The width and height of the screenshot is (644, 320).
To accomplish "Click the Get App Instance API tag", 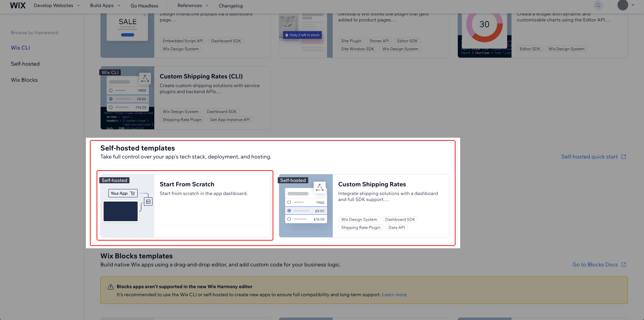I will click(230, 120).
